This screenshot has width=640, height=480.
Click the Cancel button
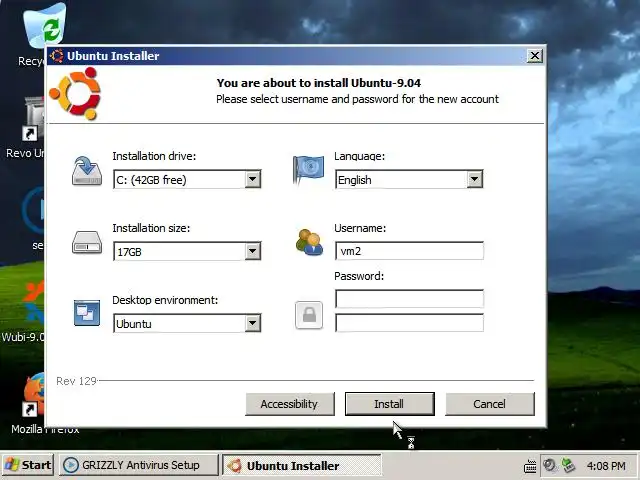pyautogui.click(x=490, y=404)
